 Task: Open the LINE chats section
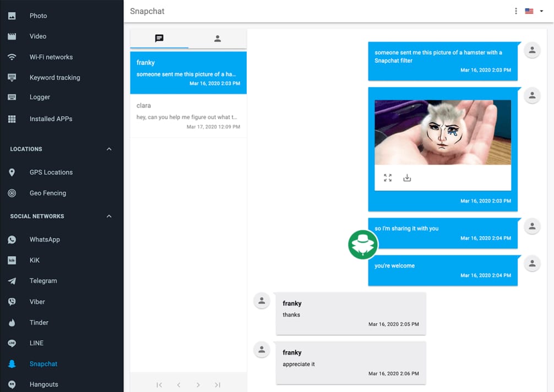pyautogui.click(x=36, y=342)
